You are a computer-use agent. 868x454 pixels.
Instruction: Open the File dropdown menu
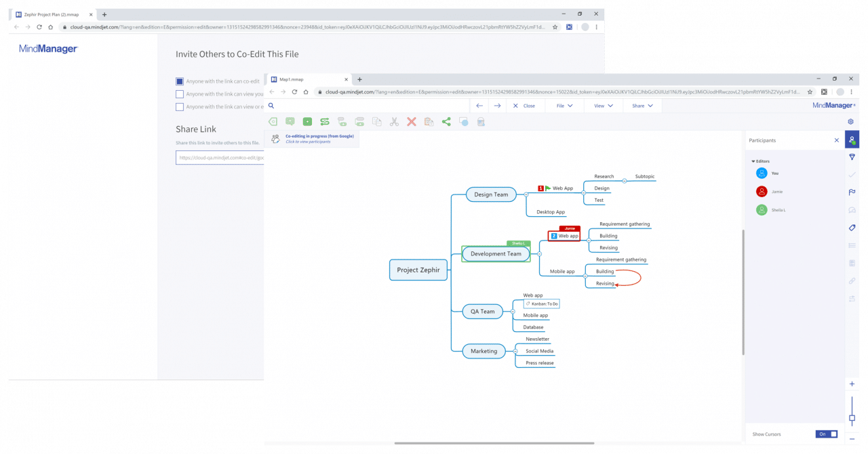click(564, 106)
